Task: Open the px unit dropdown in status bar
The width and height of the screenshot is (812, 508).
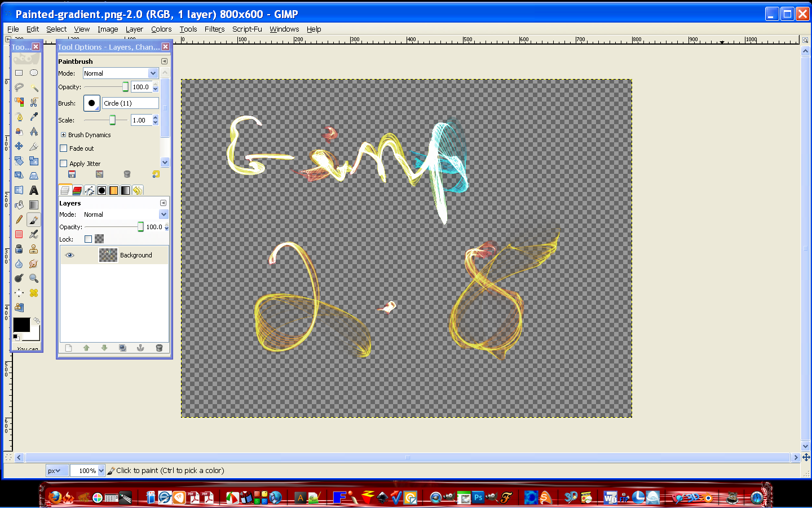Action: (57, 471)
